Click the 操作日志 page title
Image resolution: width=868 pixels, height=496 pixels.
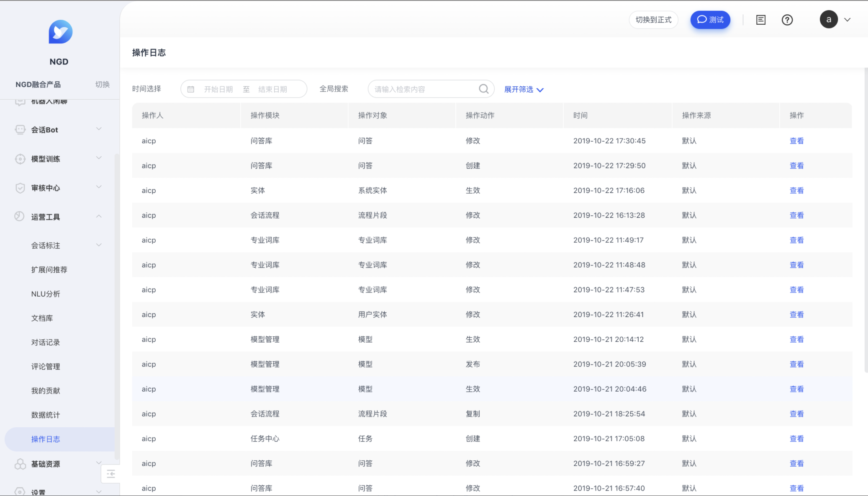(x=149, y=53)
